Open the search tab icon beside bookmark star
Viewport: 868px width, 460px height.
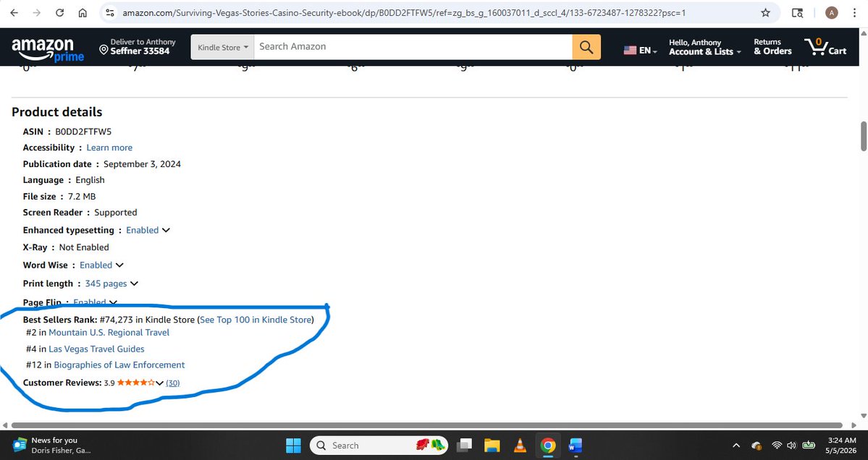(x=797, y=13)
